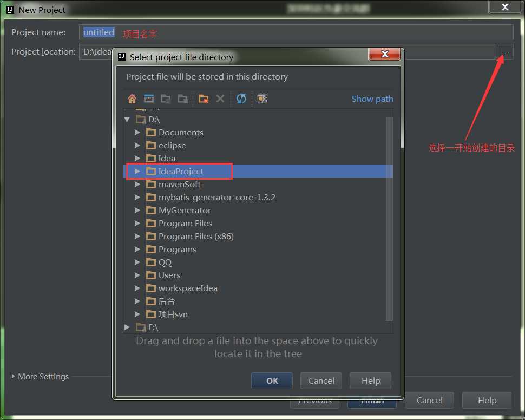
Task: Collapse the D:\ drive node
Action: (127, 119)
